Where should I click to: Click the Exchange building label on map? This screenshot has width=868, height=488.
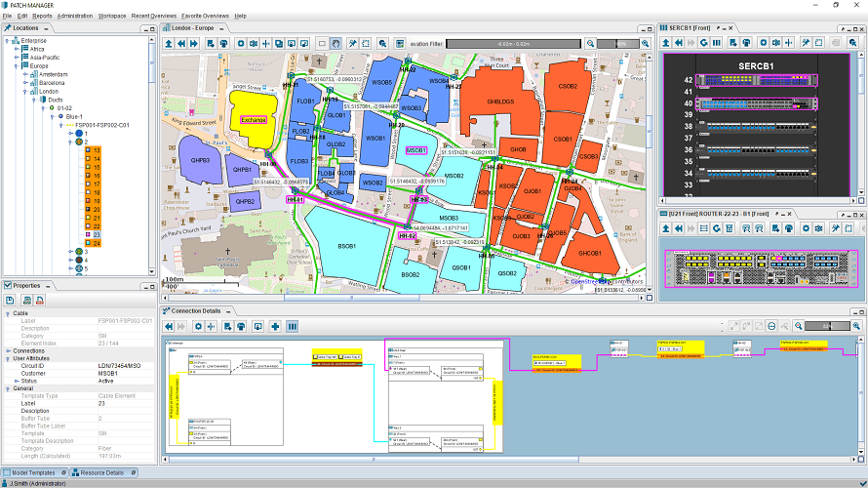[x=254, y=120]
